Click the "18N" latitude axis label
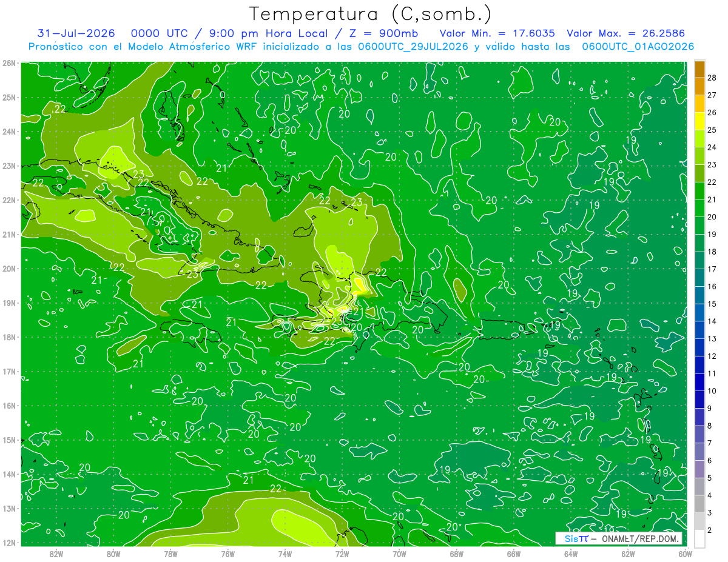Viewport: 728px width, 562px height. tap(9, 337)
